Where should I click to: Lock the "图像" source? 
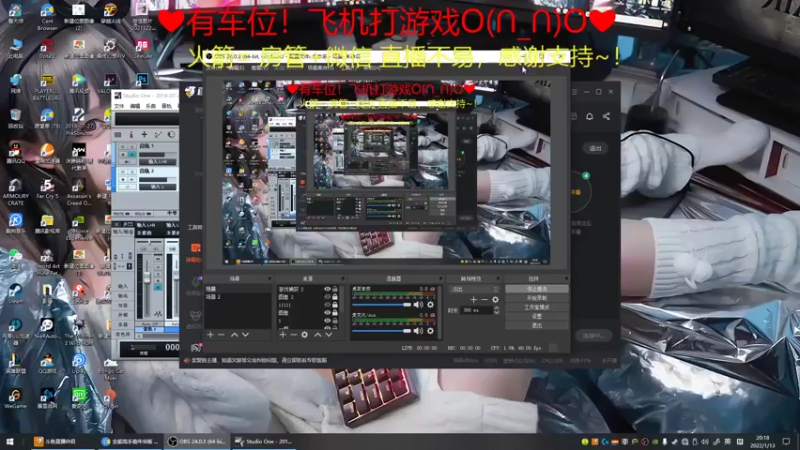pyautogui.click(x=335, y=312)
